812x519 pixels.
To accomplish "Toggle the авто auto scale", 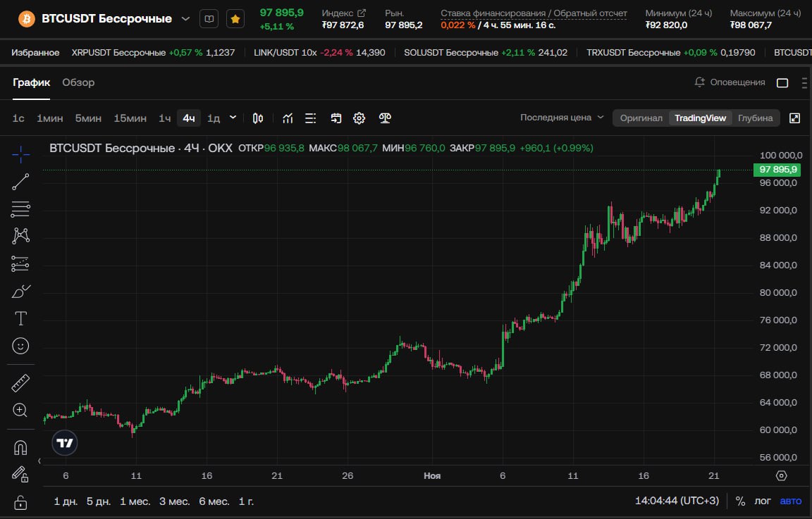I will point(790,501).
